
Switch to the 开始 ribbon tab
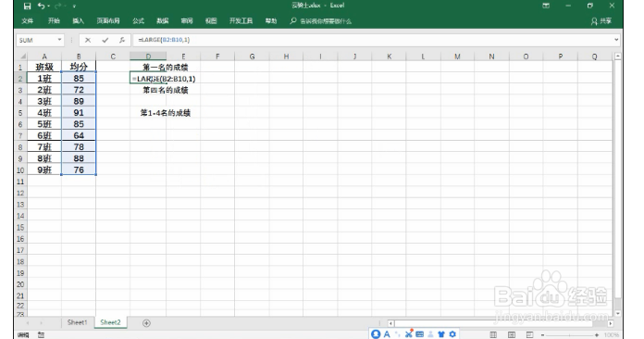pyautogui.click(x=54, y=21)
